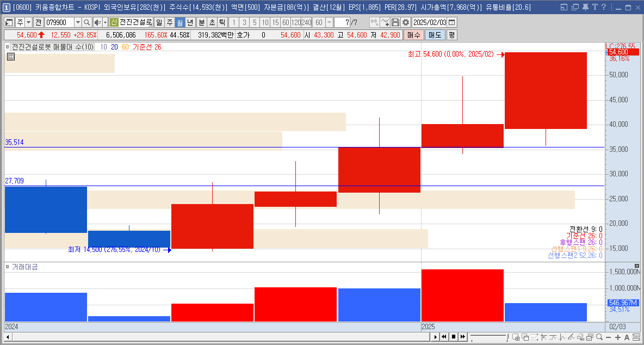This screenshot has height=345, width=644.
Task: Click the plus zoom-in icon at bottom
Action: coord(618,337)
